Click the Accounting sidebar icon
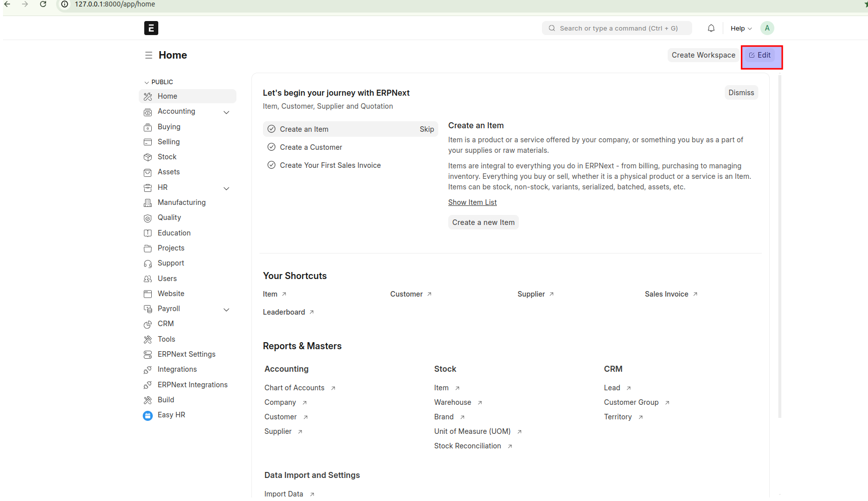 [x=148, y=112]
